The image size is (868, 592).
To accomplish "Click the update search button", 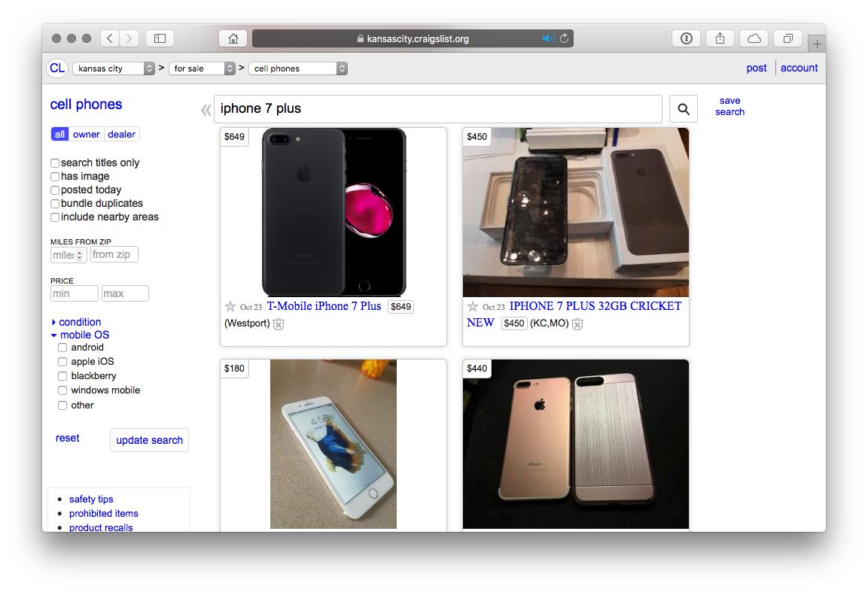I will point(149,440).
